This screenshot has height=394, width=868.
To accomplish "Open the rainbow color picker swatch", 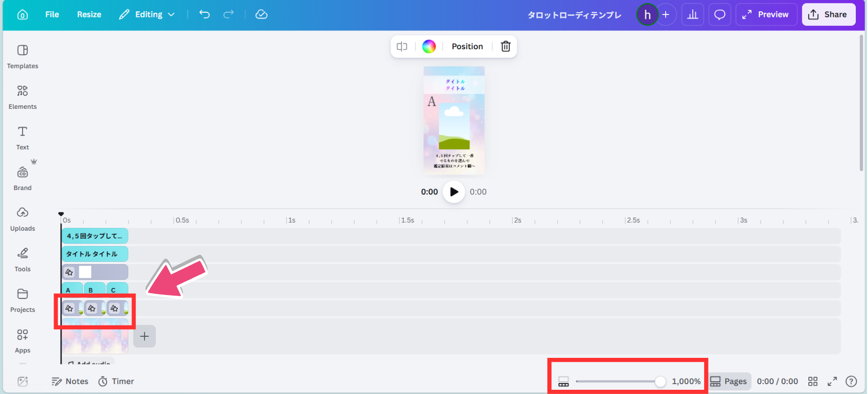I will pos(429,46).
